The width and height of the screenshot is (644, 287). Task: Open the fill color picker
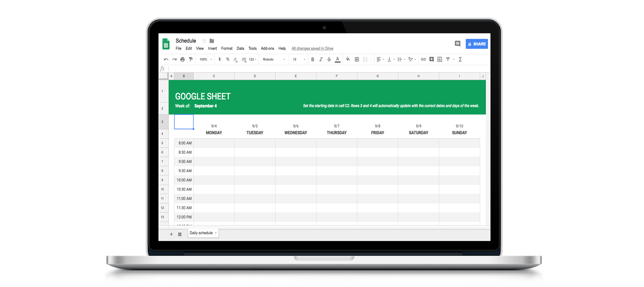tap(348, 59)
